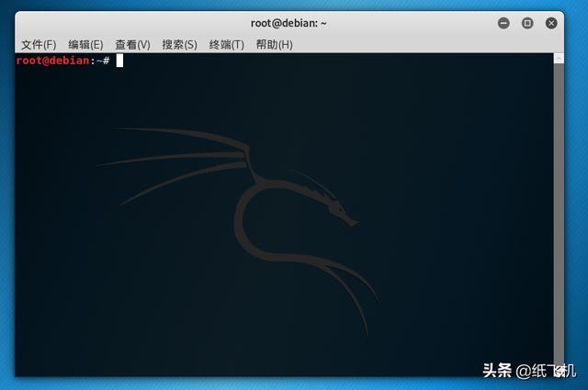Maximize the terminal window
This screenshot has width=588, height=390.
click(527, 23)
